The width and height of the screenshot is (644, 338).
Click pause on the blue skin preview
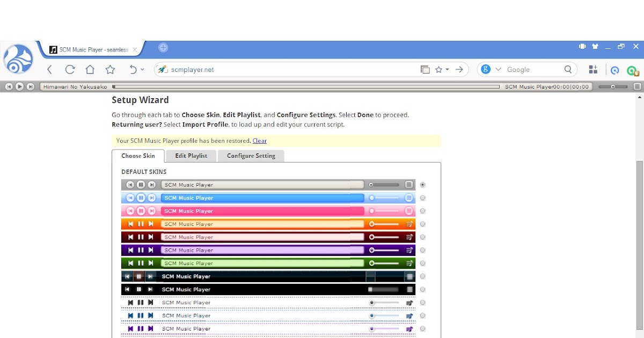click(x=141, y=198)
